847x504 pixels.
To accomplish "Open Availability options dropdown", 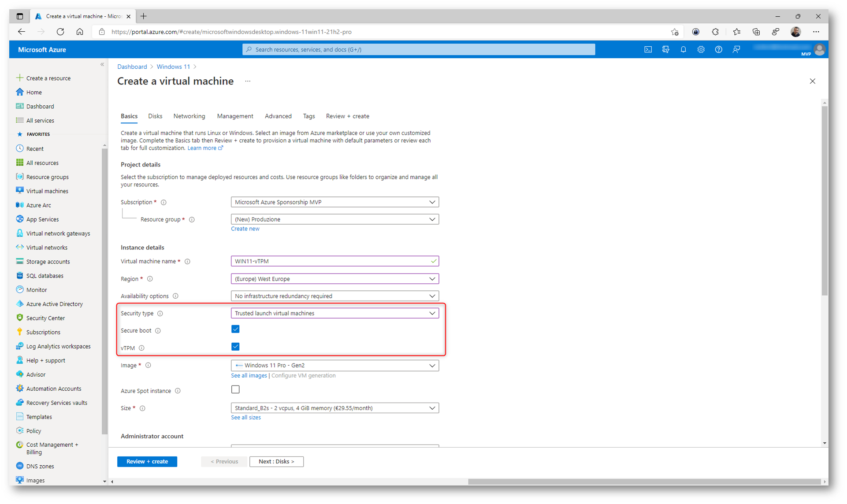I will point(334,296).
